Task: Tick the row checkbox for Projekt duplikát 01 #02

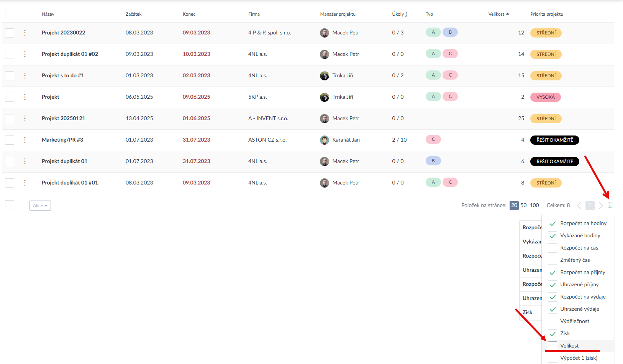Action: pyautogui.click(x=10, y=54)
